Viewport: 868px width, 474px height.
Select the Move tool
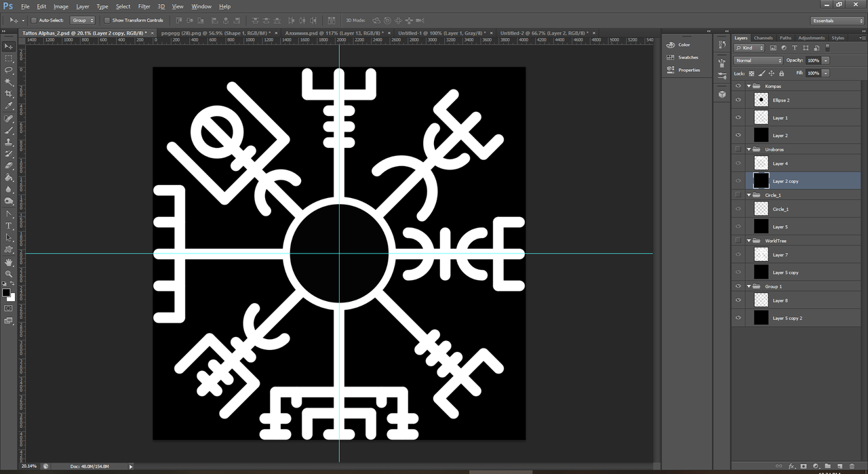pos(9,46)
